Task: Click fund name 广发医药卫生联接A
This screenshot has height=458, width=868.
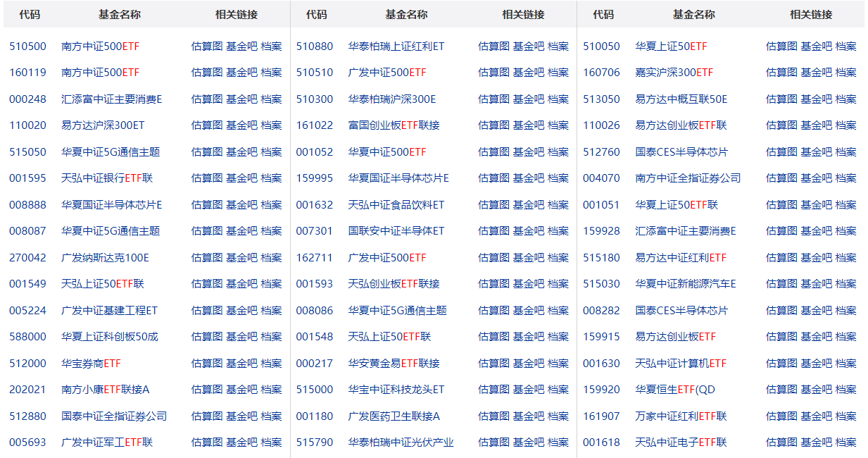Action: (x=394, y=416)
